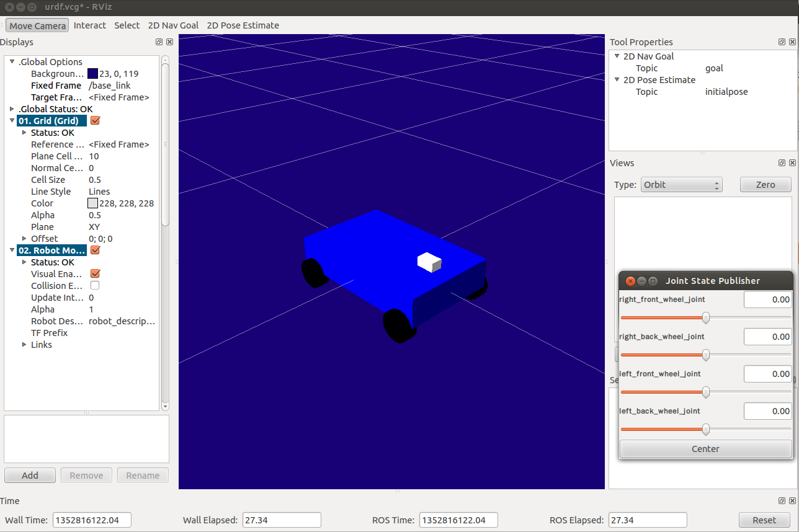Close the Displays panel
799x532 pixels.
[169, 42]
